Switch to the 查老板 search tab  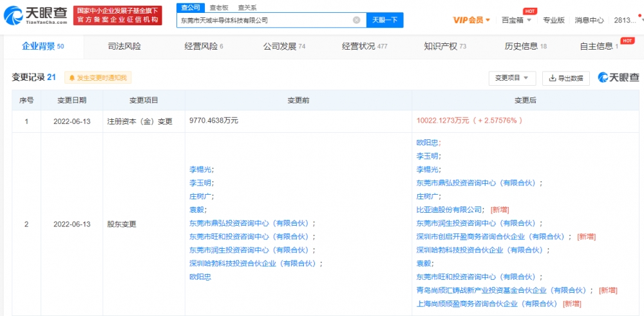coord(219,7)
